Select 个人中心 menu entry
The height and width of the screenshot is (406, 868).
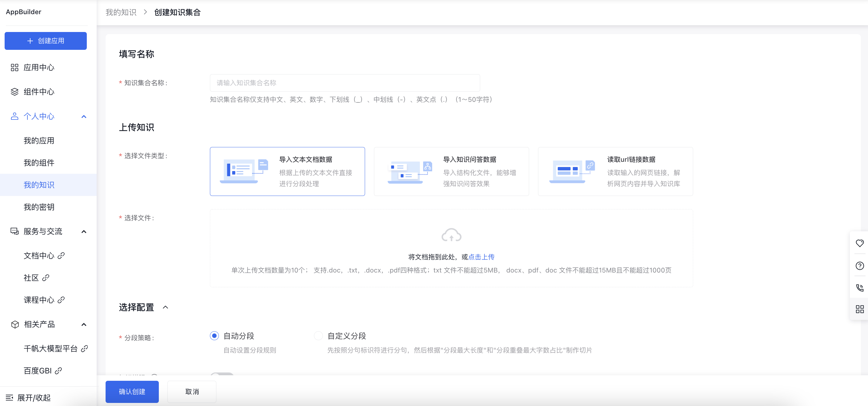39,117
